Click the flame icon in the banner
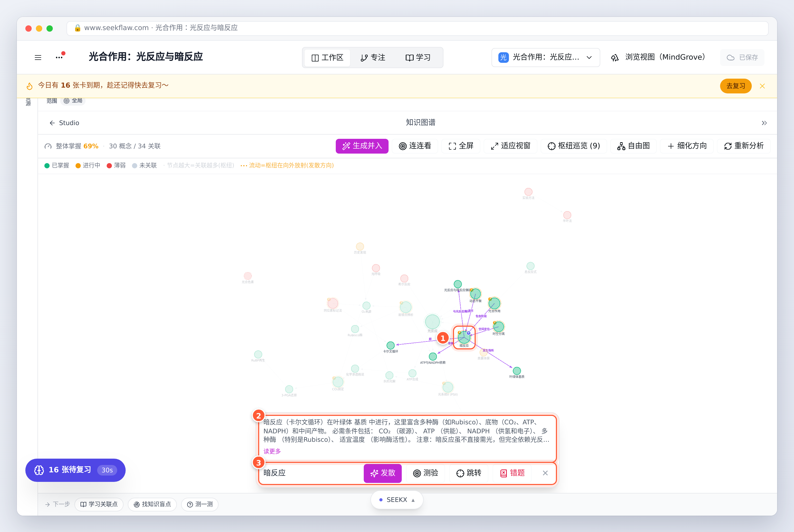Screen dimensions: 794x532 pos(30,86)
